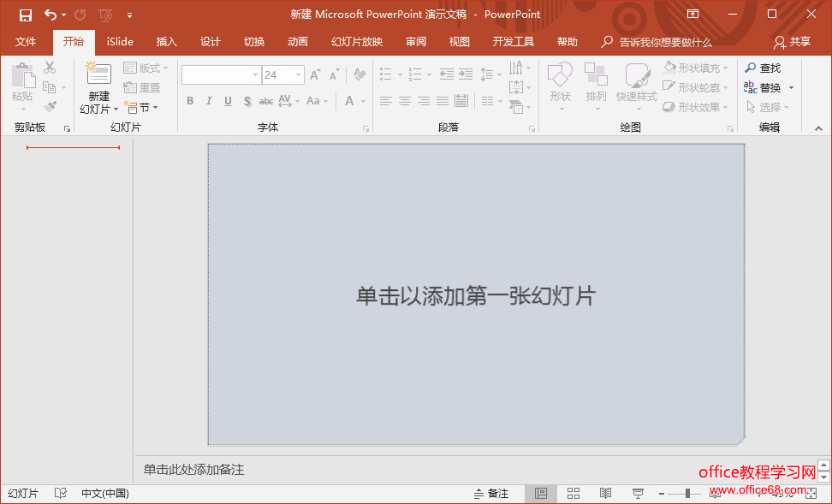Screen dimensions: 832x504
Task: Collapse the ribbon with the chevron
Action: [x=817, y=128]
